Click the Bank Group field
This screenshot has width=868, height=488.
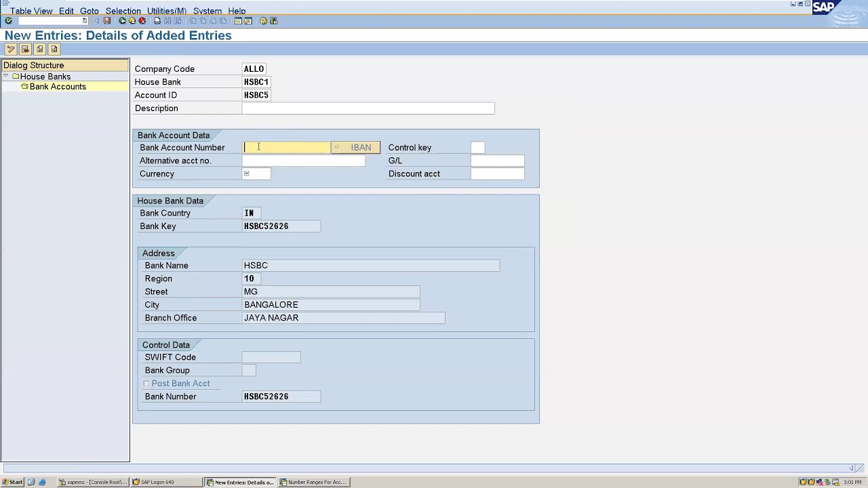249,371
